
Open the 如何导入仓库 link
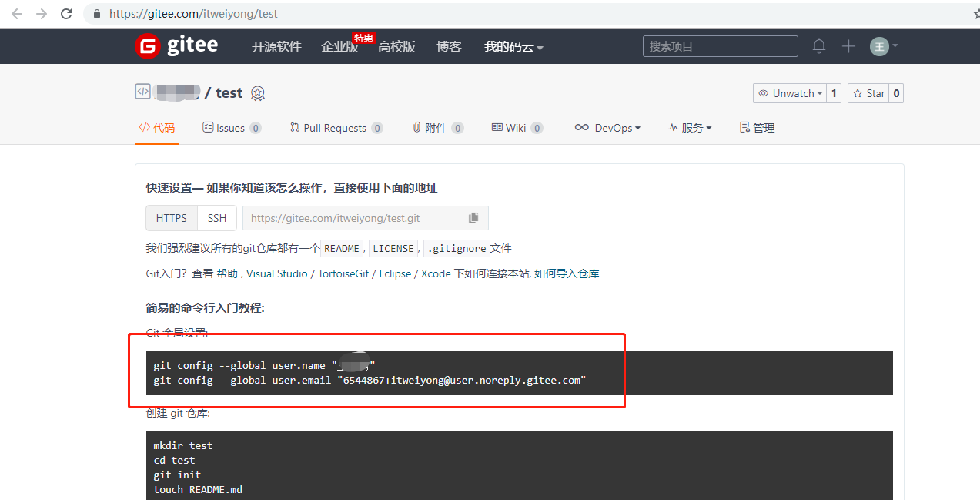click(x=567, y=273)
